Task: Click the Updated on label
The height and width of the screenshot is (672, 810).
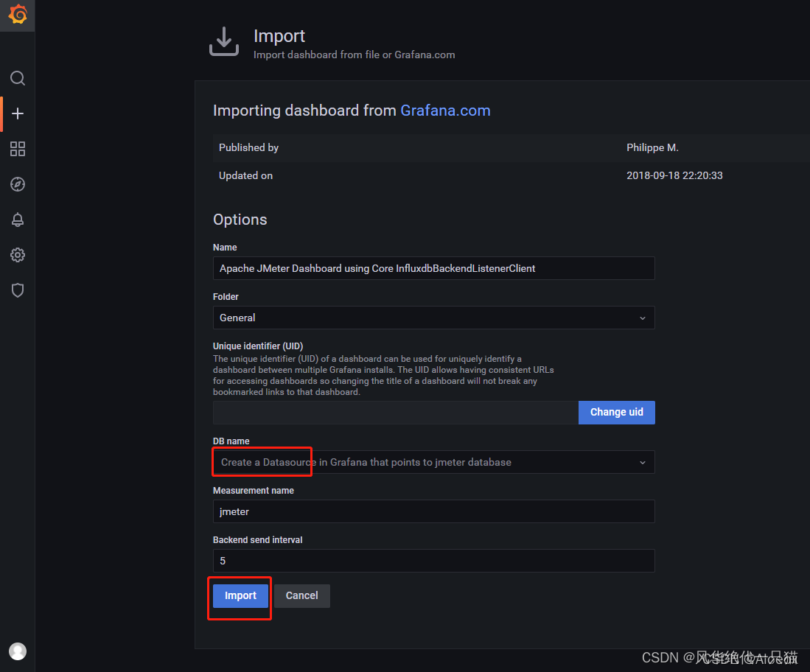Action: click(245, 175)
